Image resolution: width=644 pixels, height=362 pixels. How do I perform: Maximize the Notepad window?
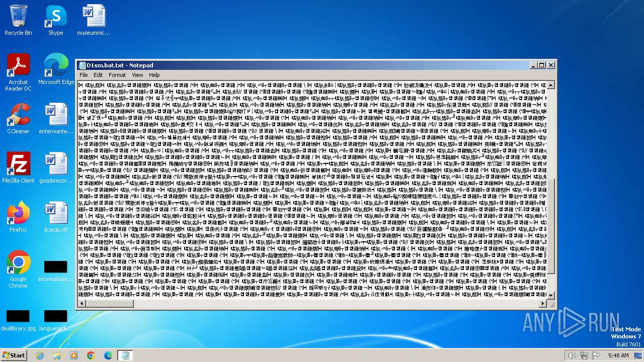pos(542,65)
